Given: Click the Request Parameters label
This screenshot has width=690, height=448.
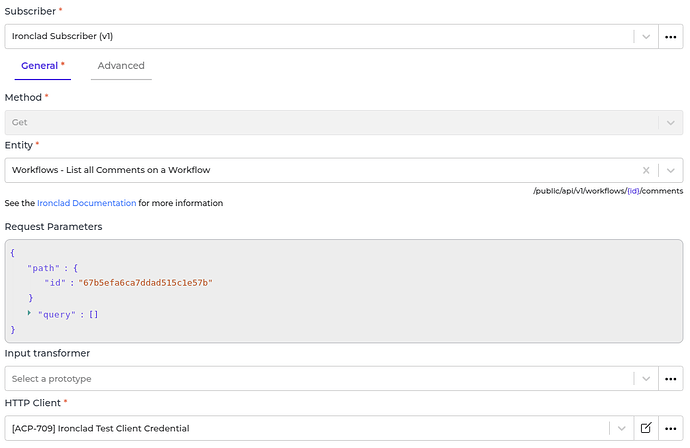Looking at the screenshot, I should click(x=53, y=227).
